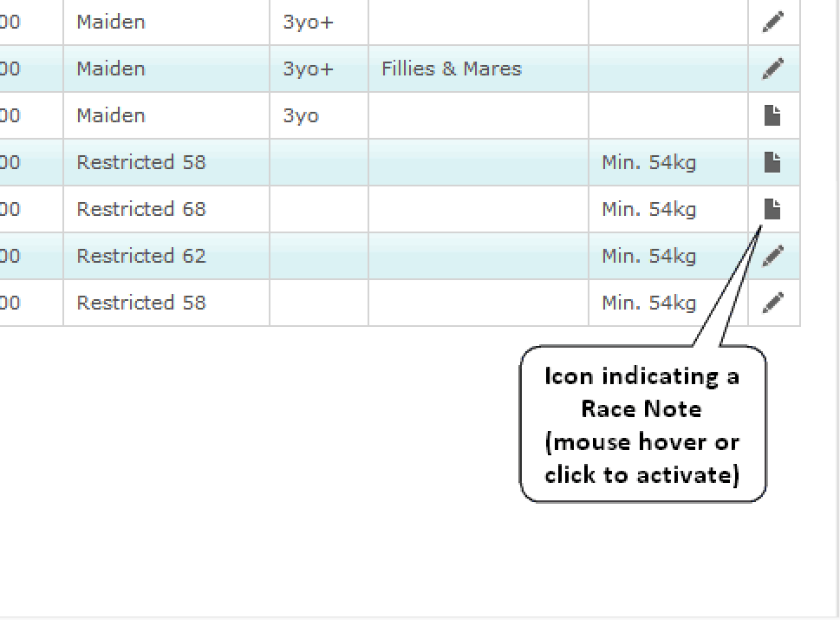The width and height of the screenshot is (840, 620).
Task: Click the Maiden cell in the Fillies & Mares row
Action: 111,69
